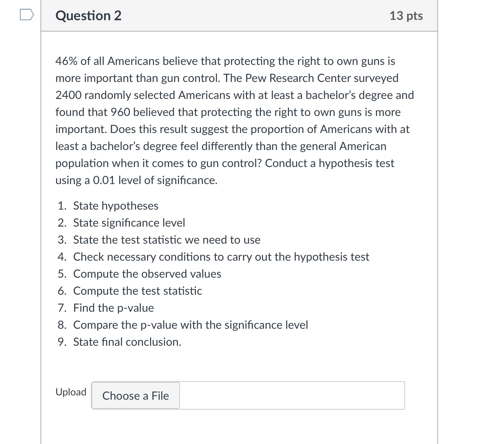504x444 pixels.
Task: Click the Upload label
Action: [x=70, y=392]
